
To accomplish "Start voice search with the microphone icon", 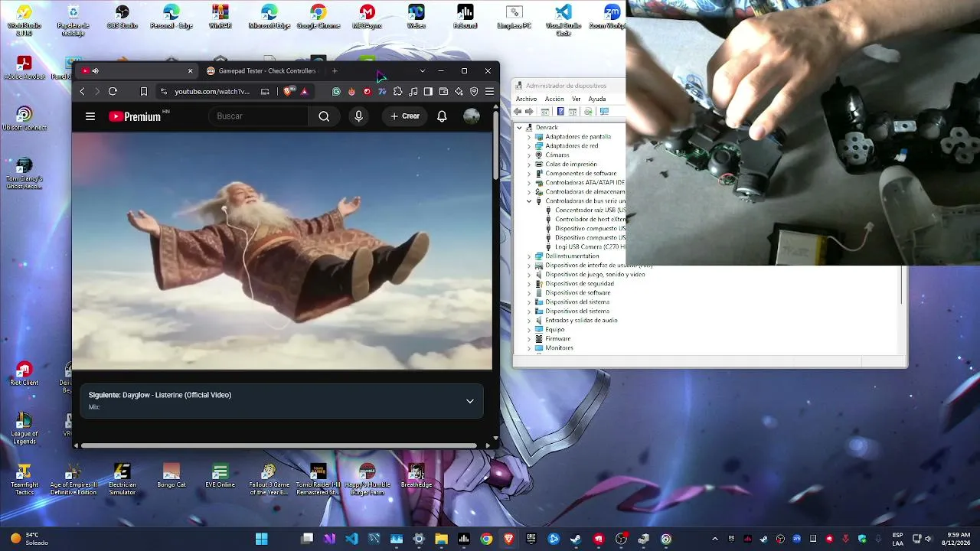I will pyautogui.click(x=358, y=116).
